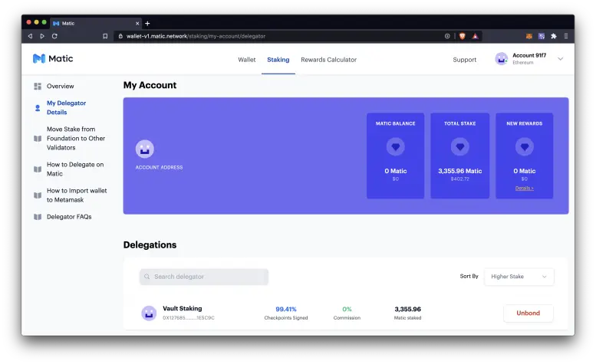
Task: Open Move Stake from Foundation guide
Action: (x=76, y=139)
